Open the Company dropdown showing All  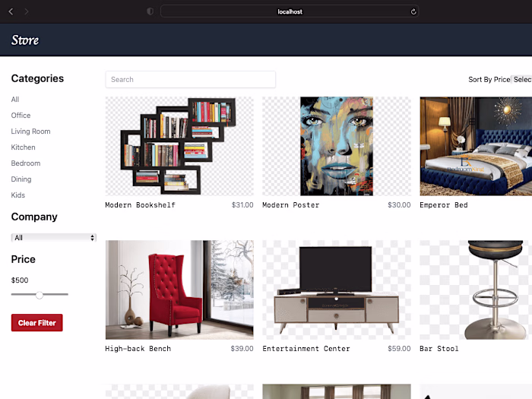pos(54,237)
